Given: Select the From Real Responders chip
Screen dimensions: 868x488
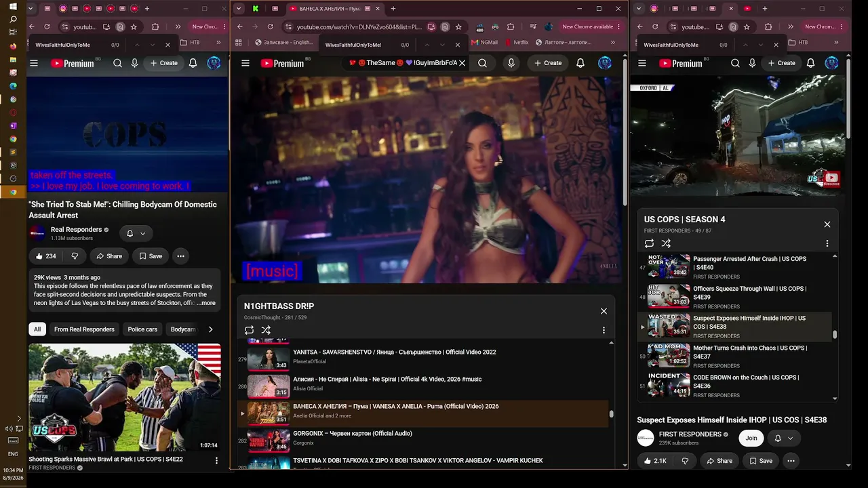Looking at the screenshot, I should pyautogui.click(x=84, y=329).
